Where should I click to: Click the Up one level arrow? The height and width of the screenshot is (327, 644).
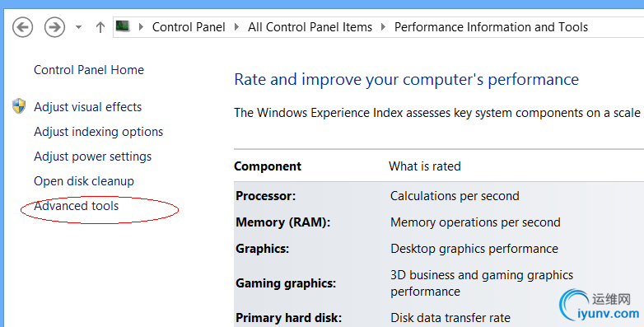point(100,27)
